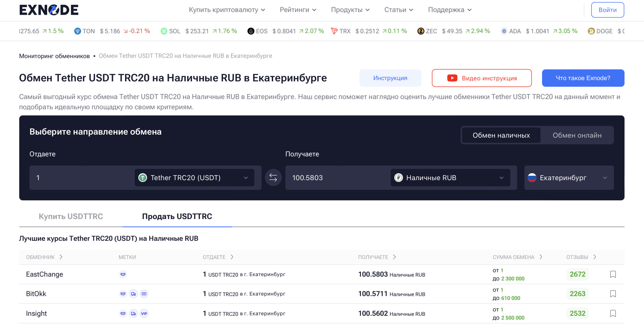Image resolution: width=644 pixels, height=326 pixels.
Task: Expand the Екатеринбург city selector
Action: tap(569, 178)
